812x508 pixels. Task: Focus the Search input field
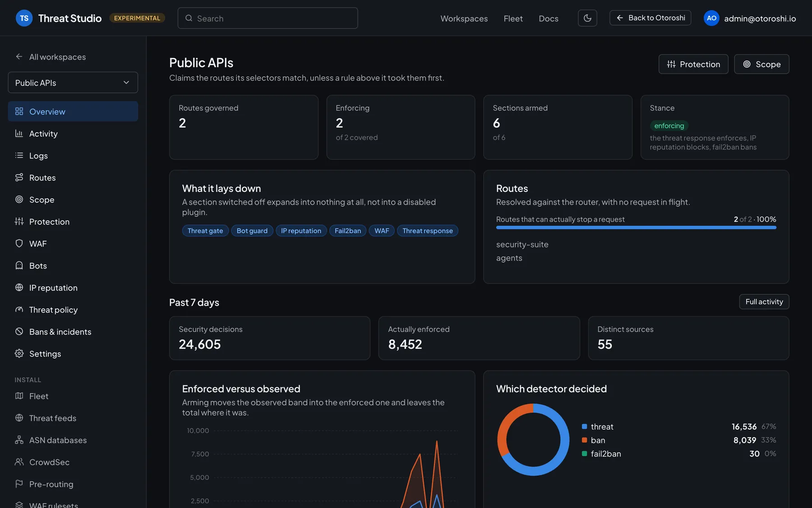[268, 18]
